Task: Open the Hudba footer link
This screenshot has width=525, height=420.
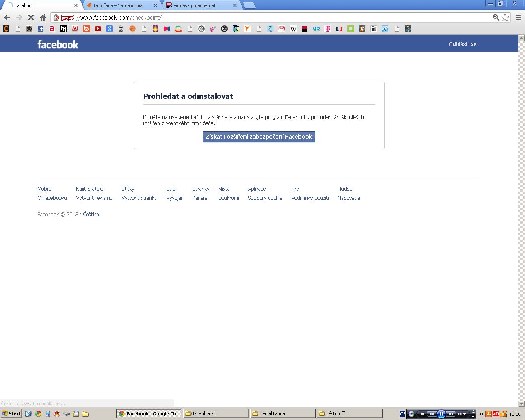Action: click(x=345, y=189)
